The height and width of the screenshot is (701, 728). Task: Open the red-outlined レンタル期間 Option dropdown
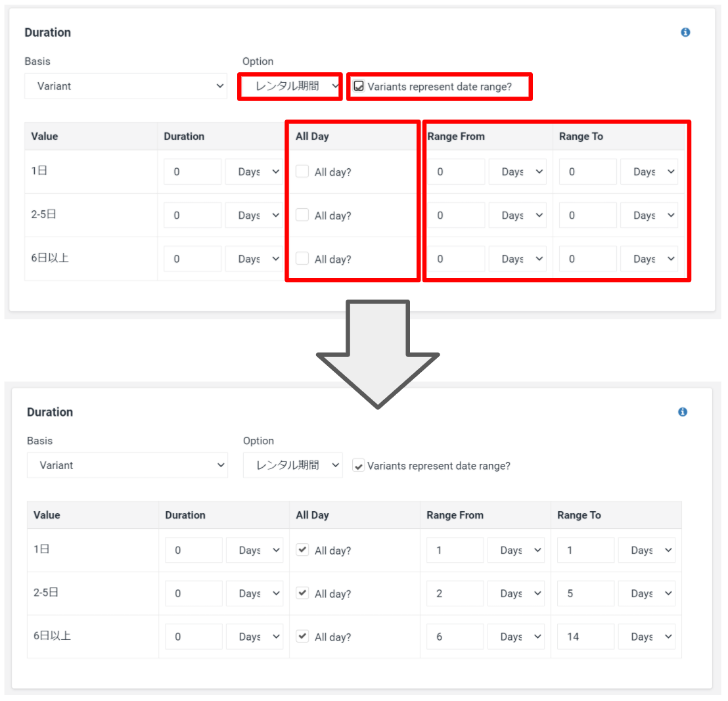click(x=290, y=86)
